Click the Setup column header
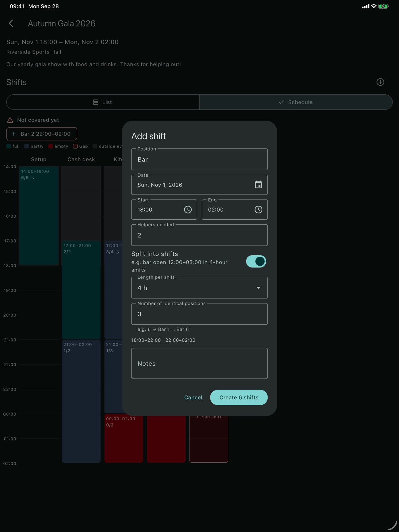The image size is (399, 532). tap(39, 159)
